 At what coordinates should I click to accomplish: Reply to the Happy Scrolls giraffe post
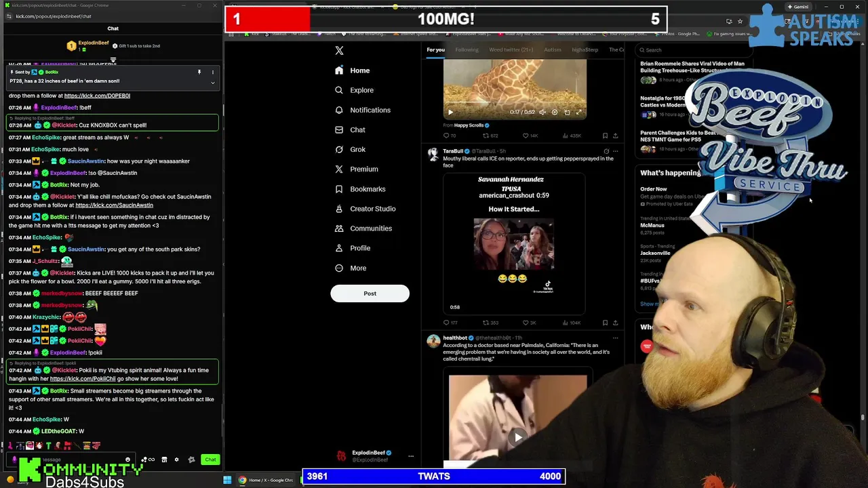449,136
